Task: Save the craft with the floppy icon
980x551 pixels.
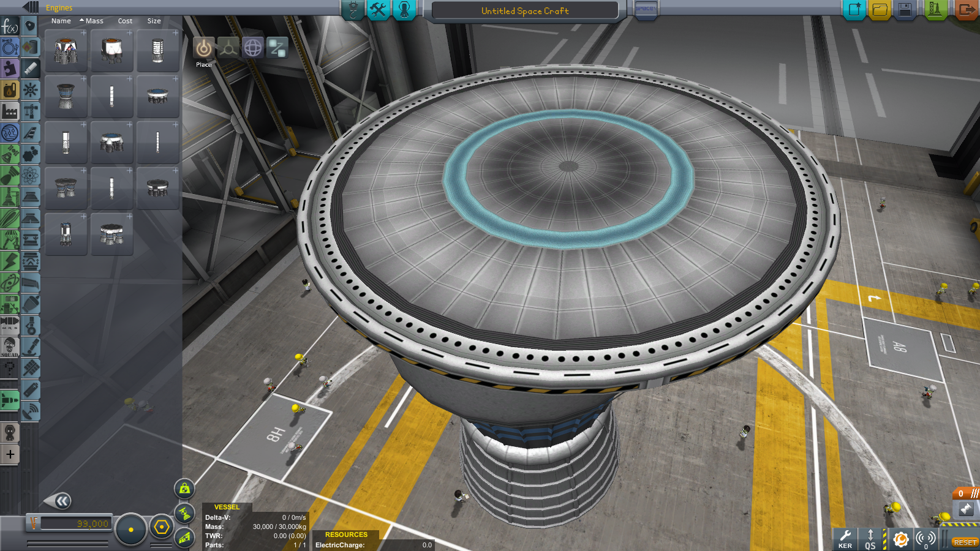Action: point(905,9)
